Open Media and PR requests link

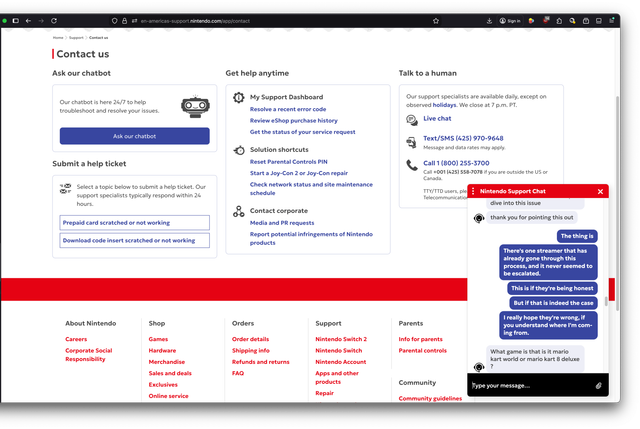282,223
